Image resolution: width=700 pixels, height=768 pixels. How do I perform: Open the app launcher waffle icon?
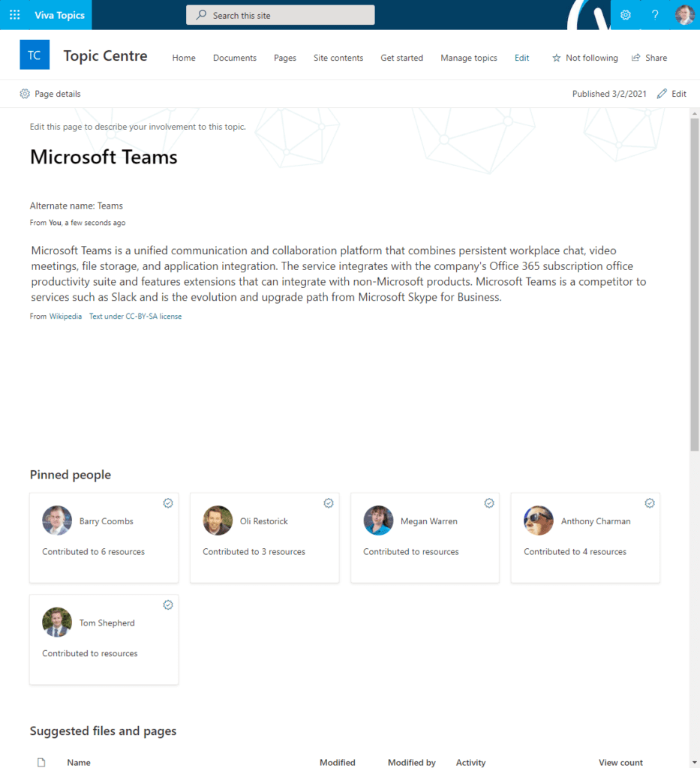point(15,15)
